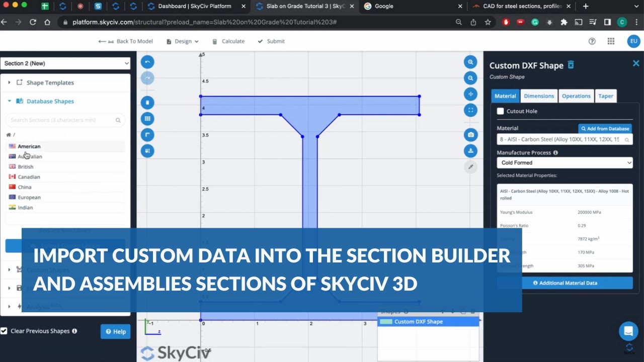Click Additional Material Data button
Viewport: 644px width, 362px height.
click(x=565, y=283)
